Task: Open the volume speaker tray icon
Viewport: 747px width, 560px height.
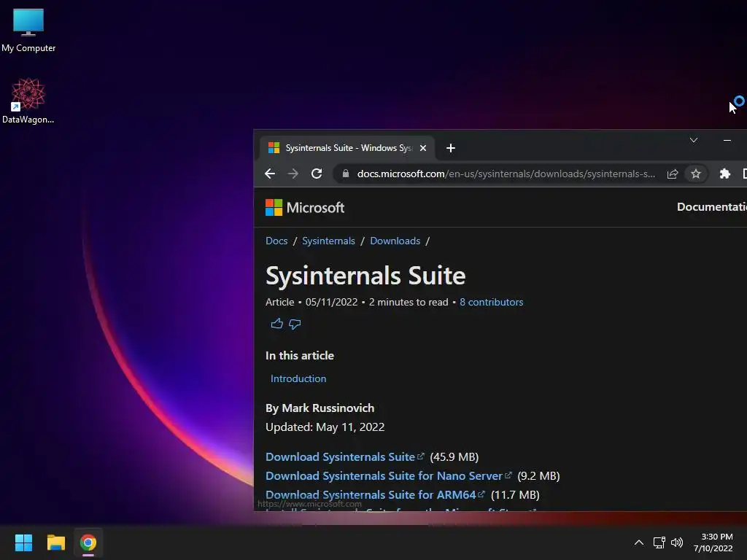Action: tap(677, 542)
